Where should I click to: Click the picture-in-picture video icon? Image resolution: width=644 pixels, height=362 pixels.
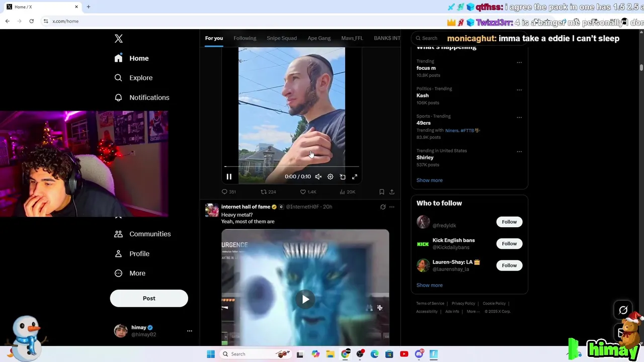(343, 176)
